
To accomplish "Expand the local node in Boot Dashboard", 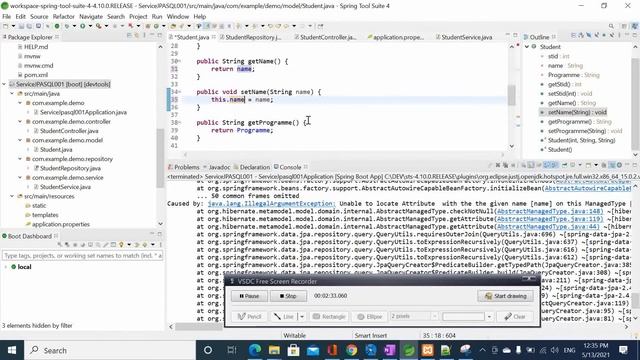I will 6,267.
